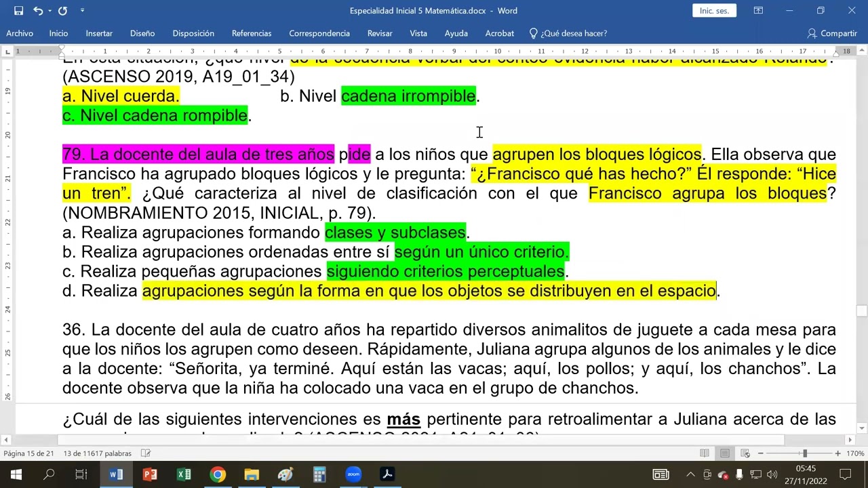The height and width of the screenshot is (488, 868).
Task: Click the spelling and grammar check icon
Action: (146, 453)
